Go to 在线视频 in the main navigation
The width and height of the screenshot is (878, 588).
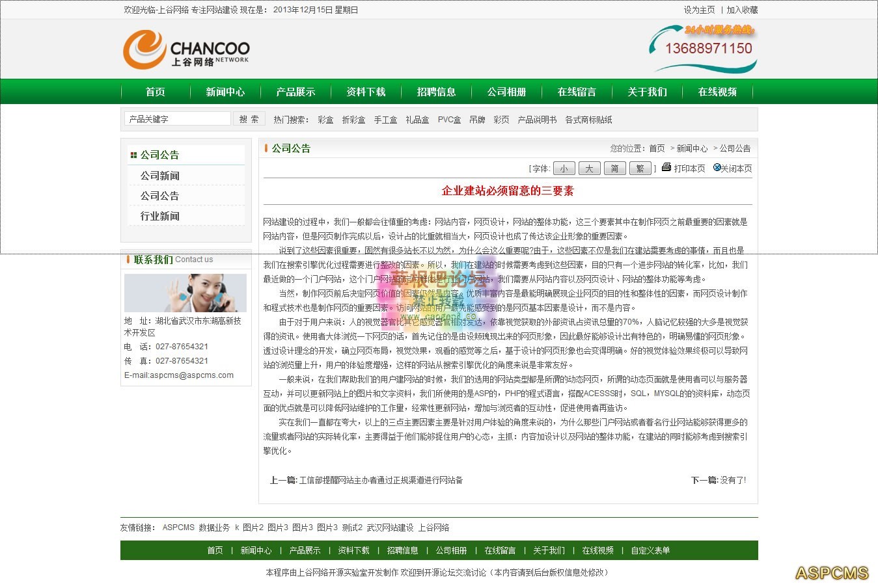point(717,92)
